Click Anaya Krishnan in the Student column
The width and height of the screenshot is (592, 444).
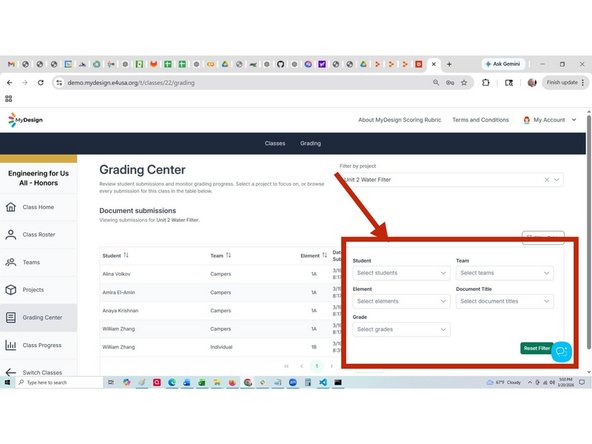tap(120, 311)
